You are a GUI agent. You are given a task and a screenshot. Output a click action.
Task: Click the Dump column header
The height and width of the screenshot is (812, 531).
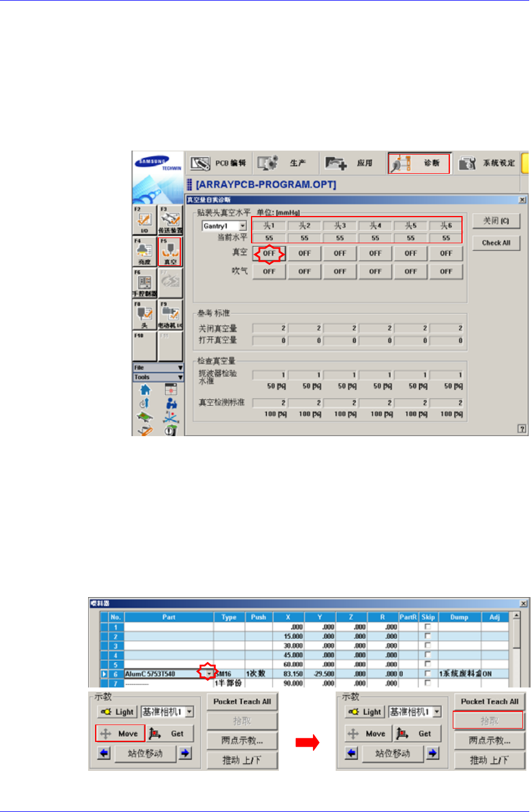click(459, 617)
